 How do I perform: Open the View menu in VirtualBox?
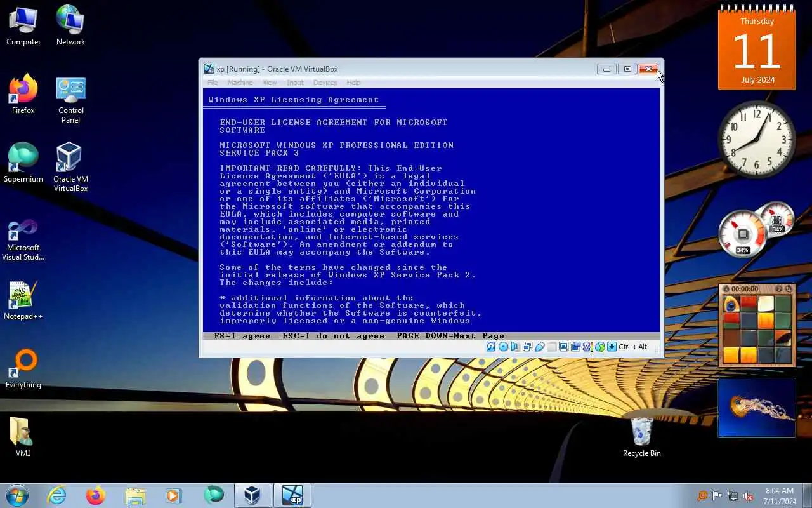click(x=270, y=83)
